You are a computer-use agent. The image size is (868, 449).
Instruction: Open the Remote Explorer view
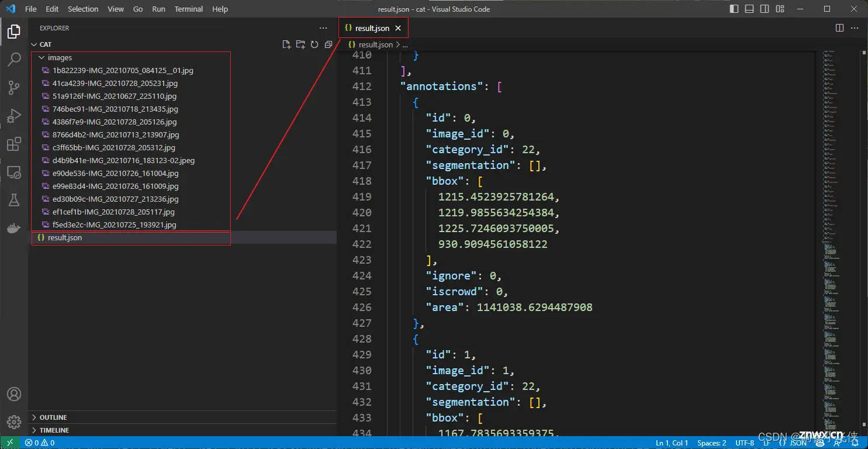[x=14, y=172]
